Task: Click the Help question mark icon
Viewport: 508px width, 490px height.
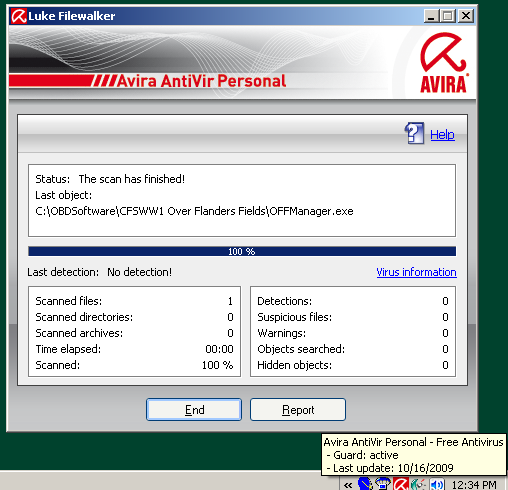Action: (x=414, y=133)
